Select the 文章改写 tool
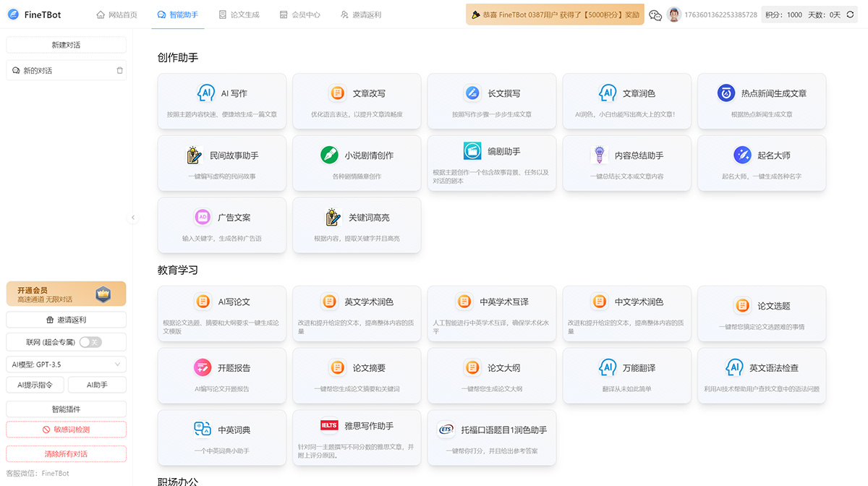Screen dimensions: 868x486 pyautogui.click(x=357, y=101)
